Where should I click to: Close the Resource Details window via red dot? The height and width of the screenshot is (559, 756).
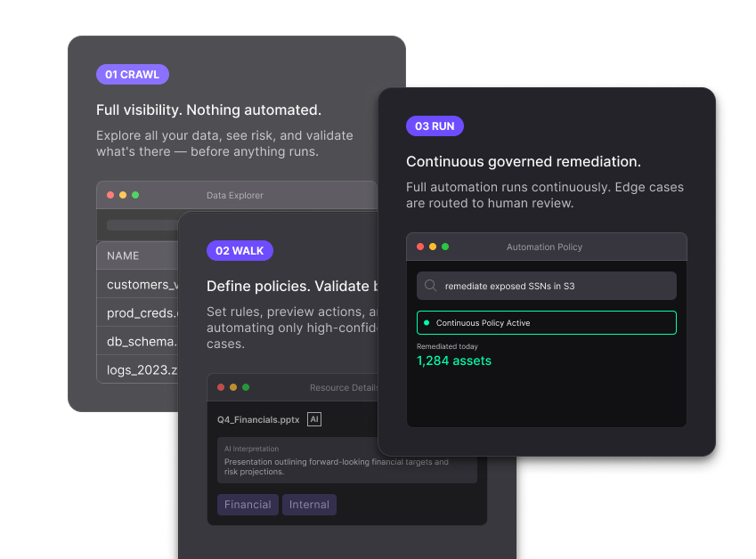(221, 387)
